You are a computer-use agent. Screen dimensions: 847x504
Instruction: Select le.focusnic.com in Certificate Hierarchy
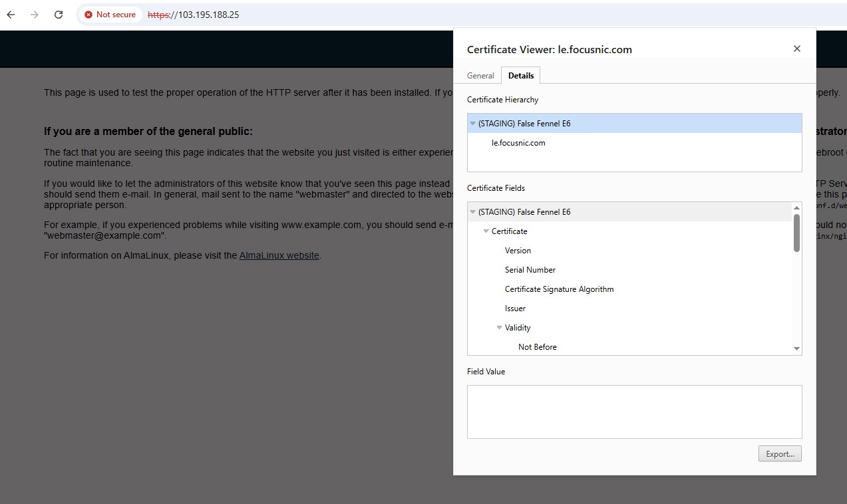[518, 143]
